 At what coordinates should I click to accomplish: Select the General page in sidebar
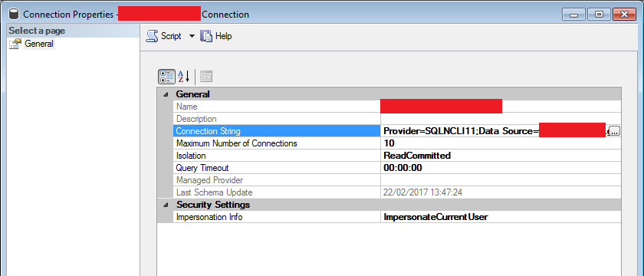[39, 44]
